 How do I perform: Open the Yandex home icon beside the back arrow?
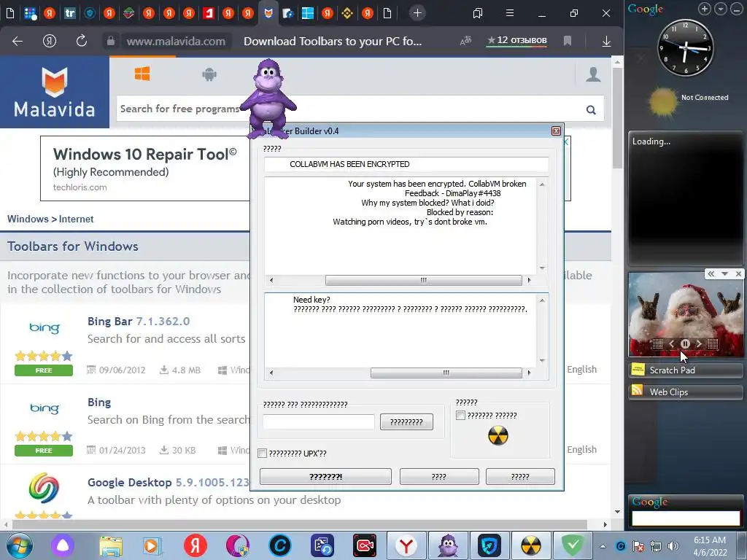pyautogui.click(x=50, y=42)
